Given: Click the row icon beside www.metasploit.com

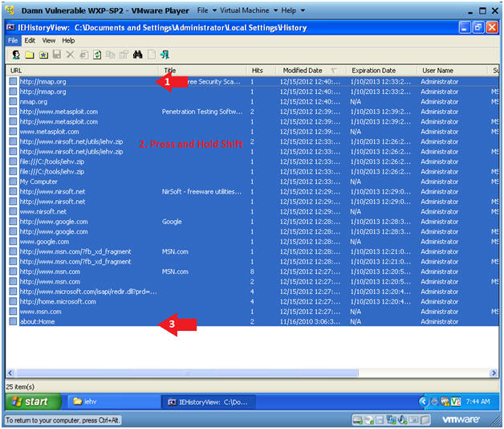Looking at the screenshot, I should click(x=13, y=131).
